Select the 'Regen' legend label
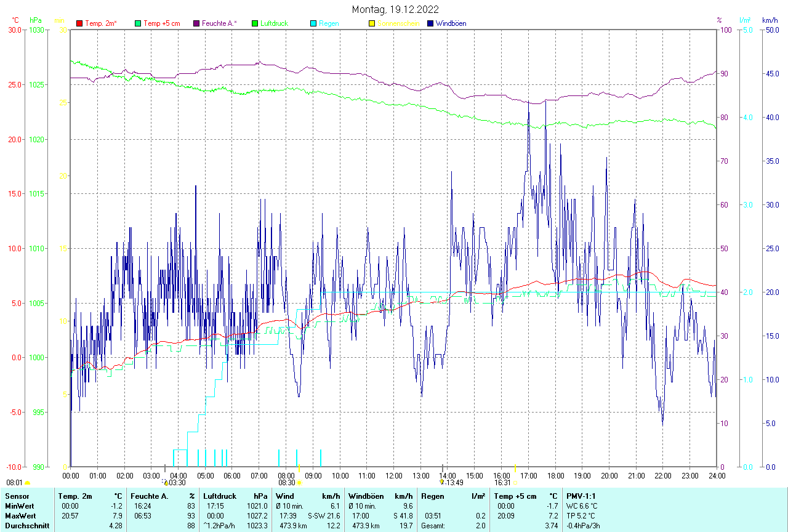 coord(329,23)
